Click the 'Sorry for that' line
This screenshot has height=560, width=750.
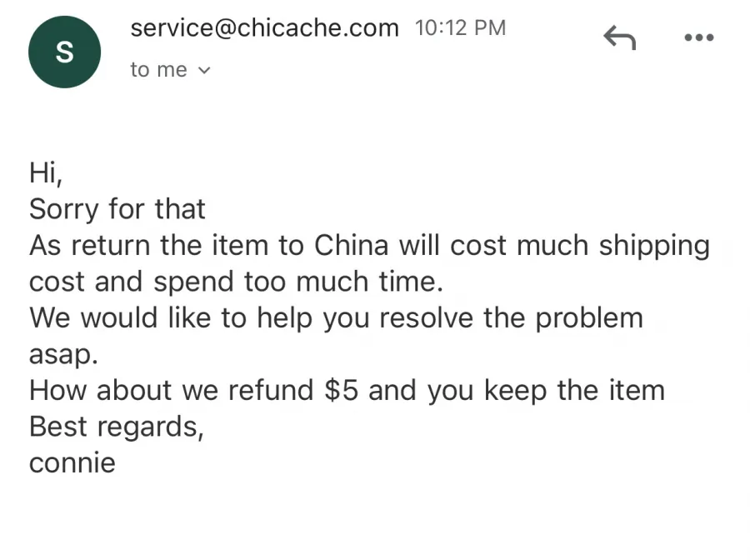[x=117, y=209]
